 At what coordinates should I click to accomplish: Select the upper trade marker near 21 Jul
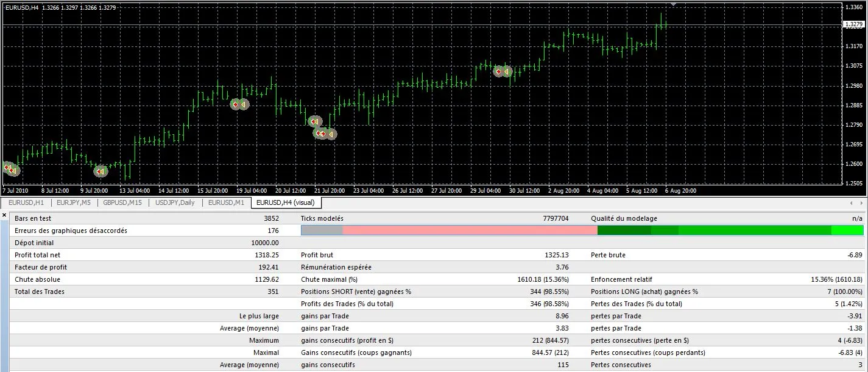coord(314,121)
